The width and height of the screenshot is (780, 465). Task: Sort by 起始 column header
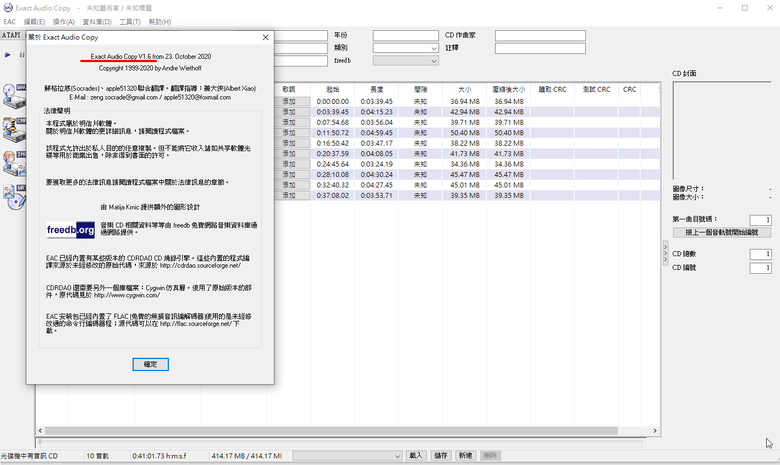[333, 90]
